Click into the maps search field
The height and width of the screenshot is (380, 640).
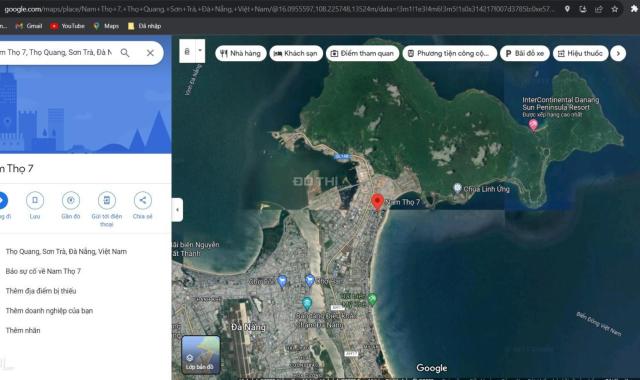(57, 53)
